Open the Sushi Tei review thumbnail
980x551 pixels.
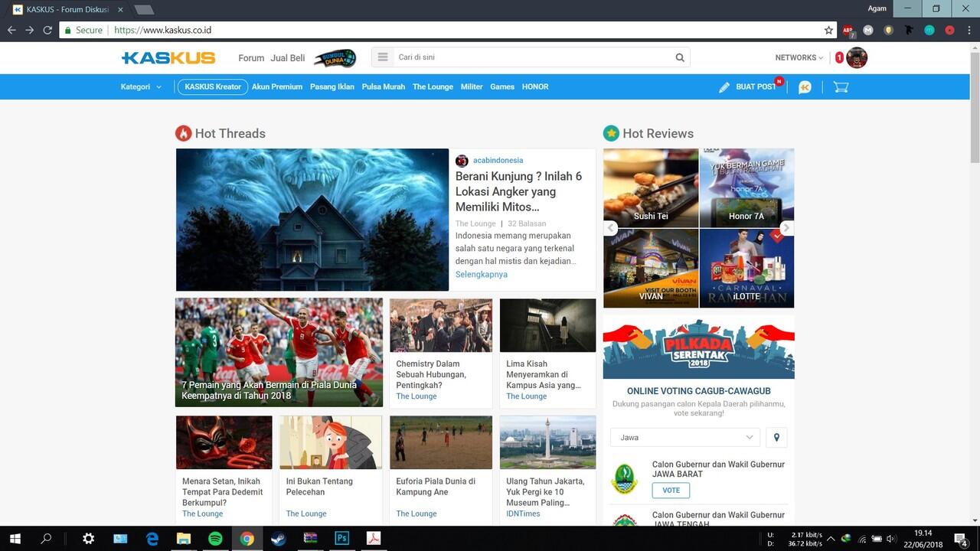[x=651, y=188]
